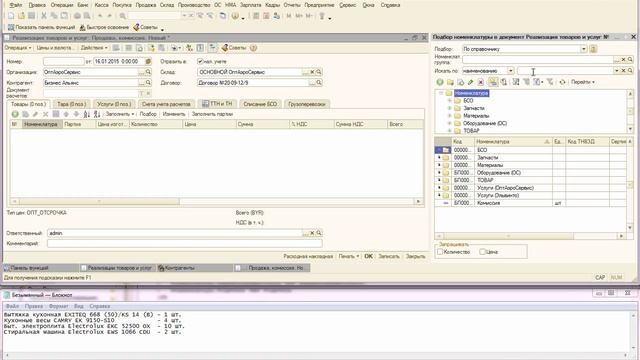The width and height of the screenshot is (640, 360).
Task: Click the New document icon in main toolbar
Action: pos(11,16)
